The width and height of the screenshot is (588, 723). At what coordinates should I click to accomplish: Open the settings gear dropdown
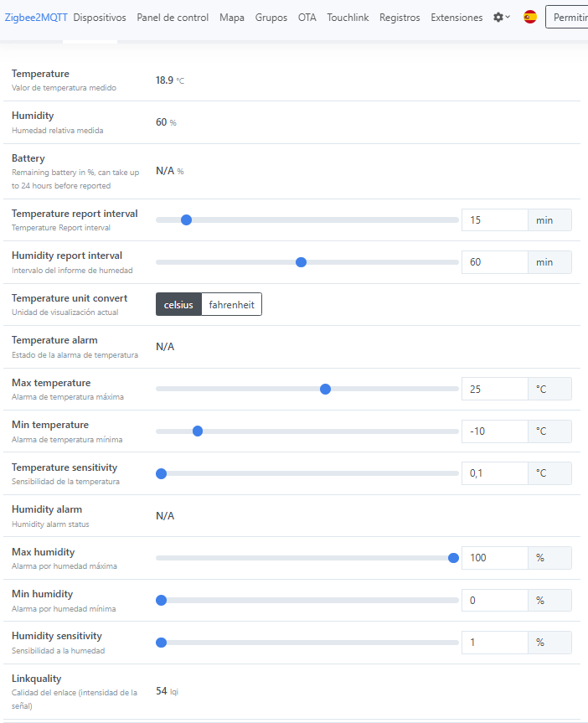point(501,17)
